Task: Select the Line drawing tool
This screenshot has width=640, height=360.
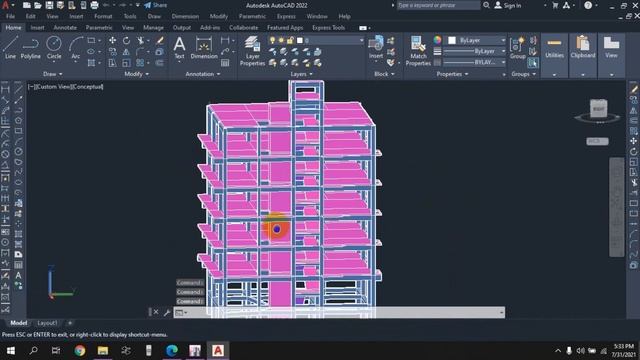Action: (x=10, y=47)
